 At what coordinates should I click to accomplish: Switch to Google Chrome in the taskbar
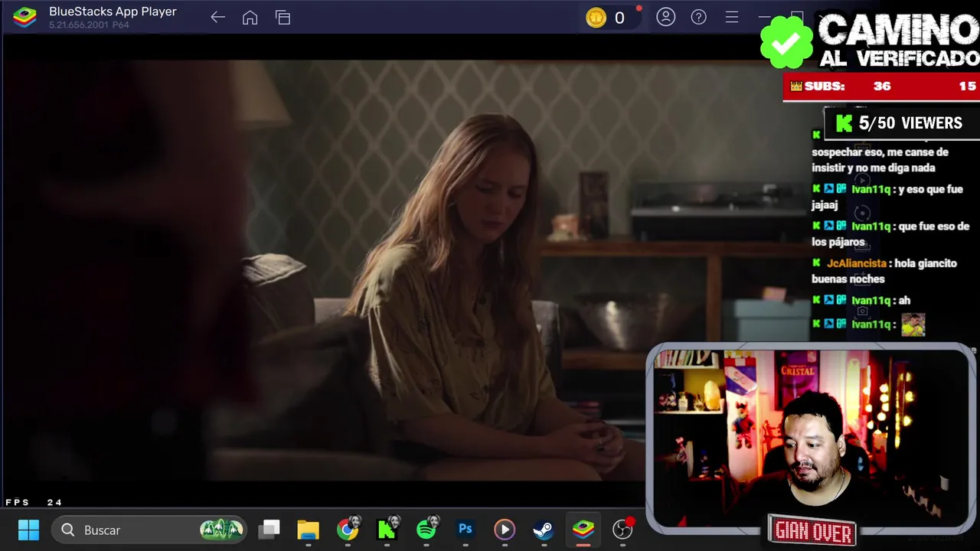[x=348, y=529]
